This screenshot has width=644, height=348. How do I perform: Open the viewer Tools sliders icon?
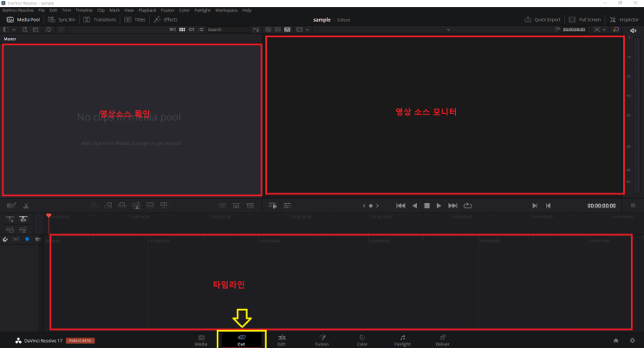point(287,206)
